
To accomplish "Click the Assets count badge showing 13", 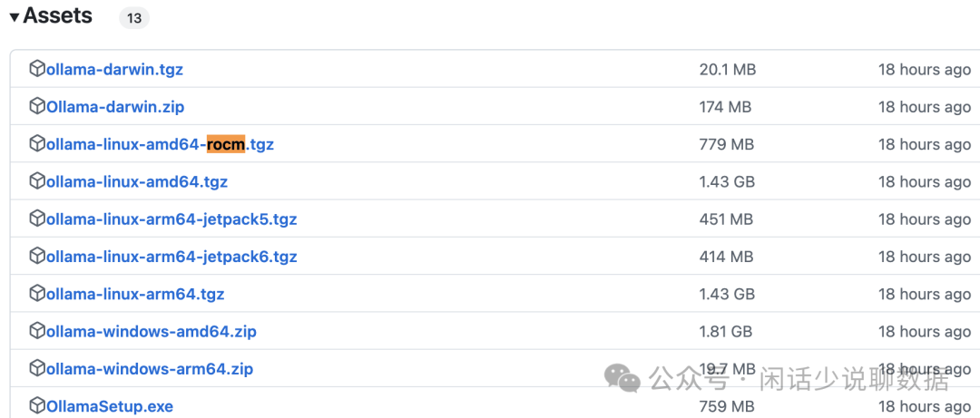I will 134,17.
